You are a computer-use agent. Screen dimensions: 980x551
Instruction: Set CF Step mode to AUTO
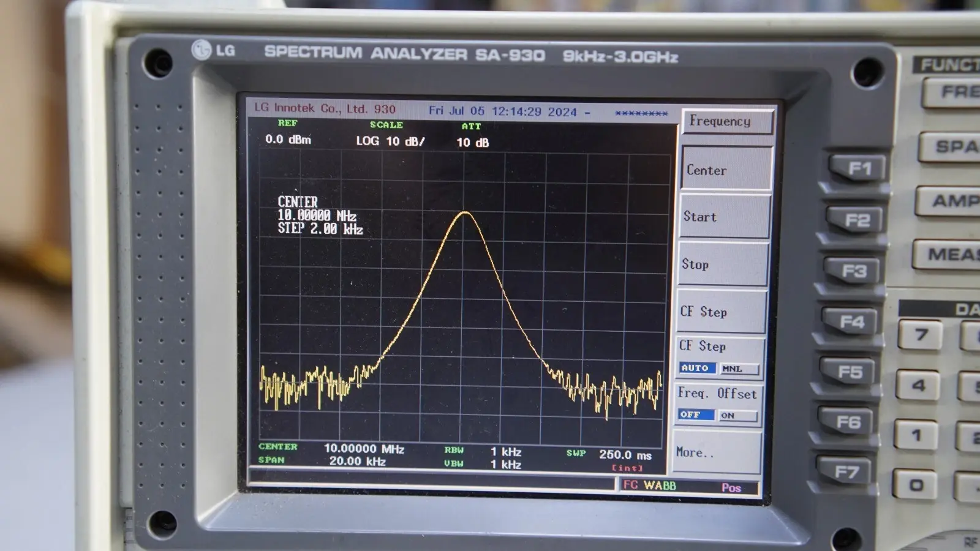697,368
